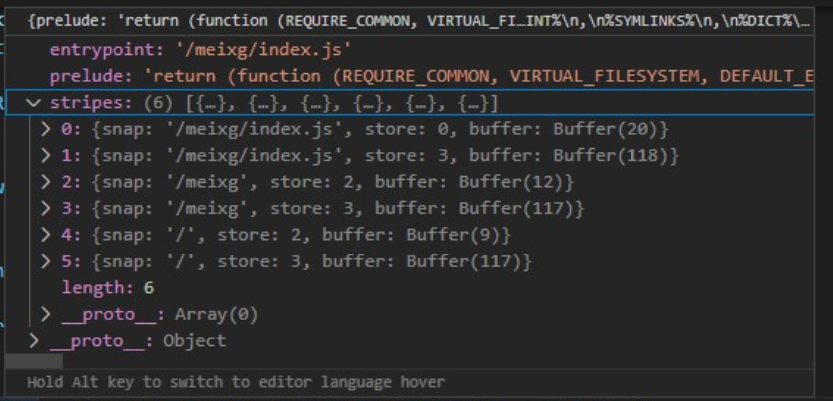Viewport: 833px width, 401px height.
Task: Expand stripe item 3 arrow
Action: pyautogui.click(x=45, y=208)
